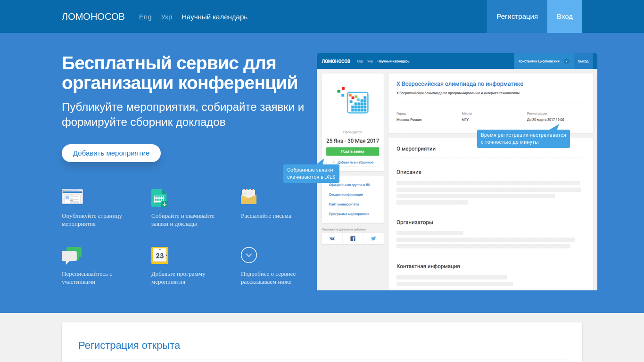
Task: Click the circled down-chevron icon
Action: pos(249,255)
